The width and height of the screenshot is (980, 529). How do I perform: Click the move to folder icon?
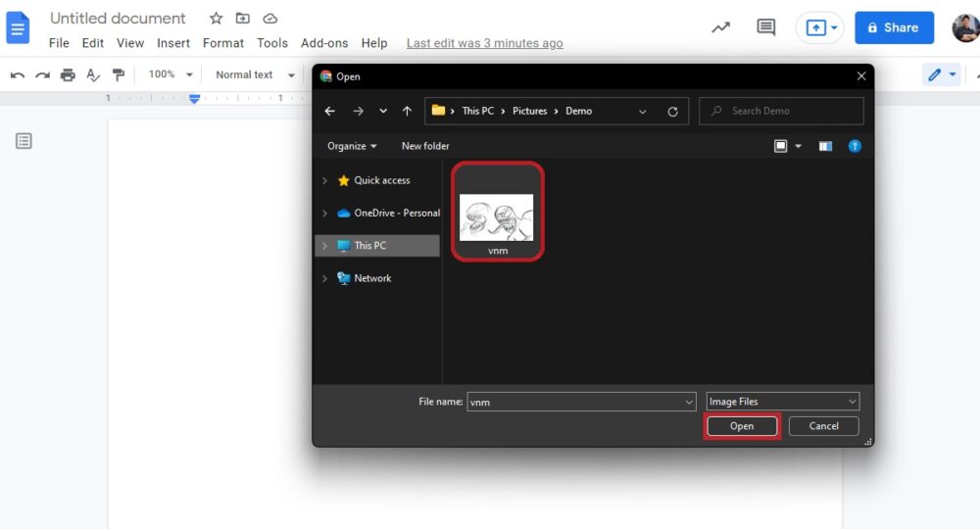[x=242, y=18]
